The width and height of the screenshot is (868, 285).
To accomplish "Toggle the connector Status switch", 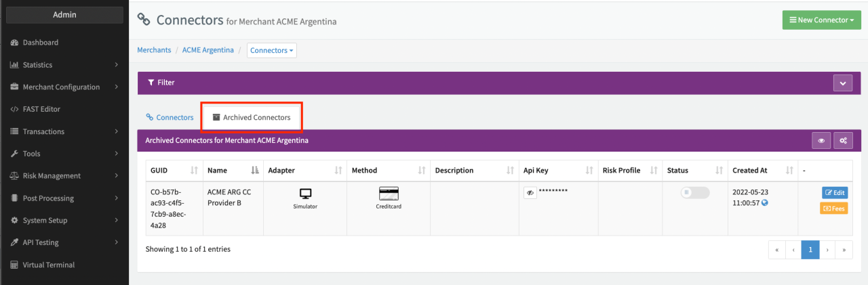I will (694, 193).
